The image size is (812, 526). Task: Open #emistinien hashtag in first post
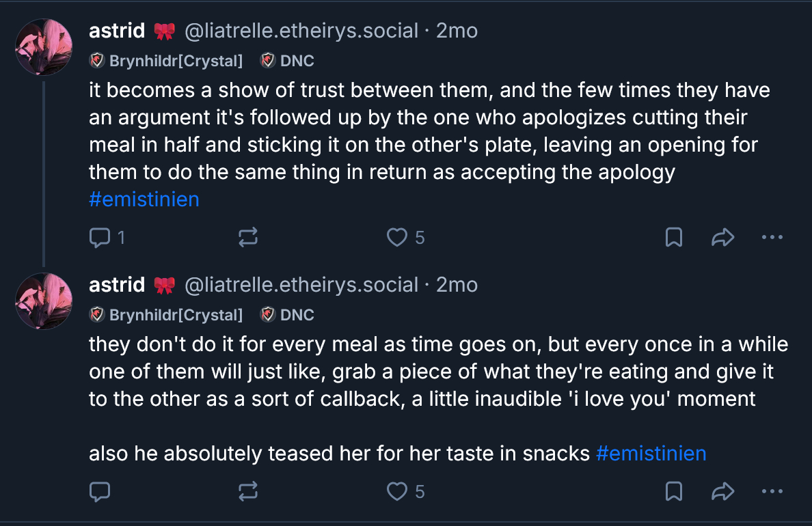pyautogui.click(x=144, y=199)
